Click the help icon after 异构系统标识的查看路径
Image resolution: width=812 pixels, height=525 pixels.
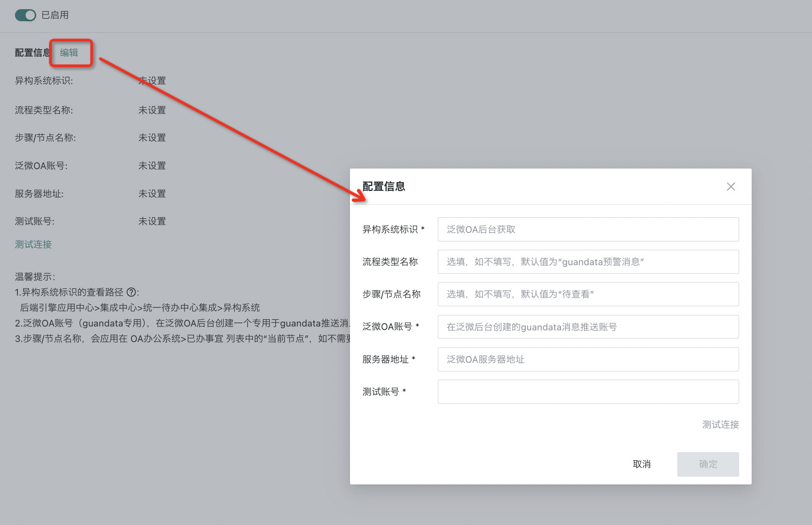[131, 292]
